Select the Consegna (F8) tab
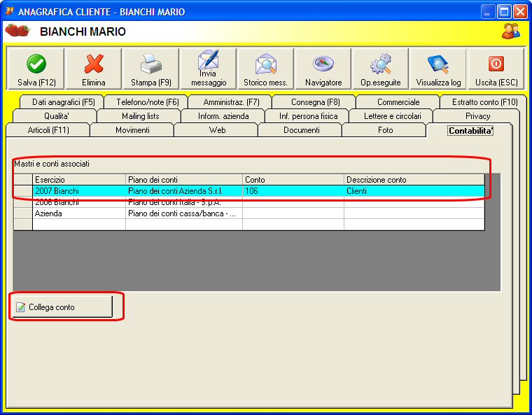Screen dimensions: 532x415 click(x=315, y=101)
